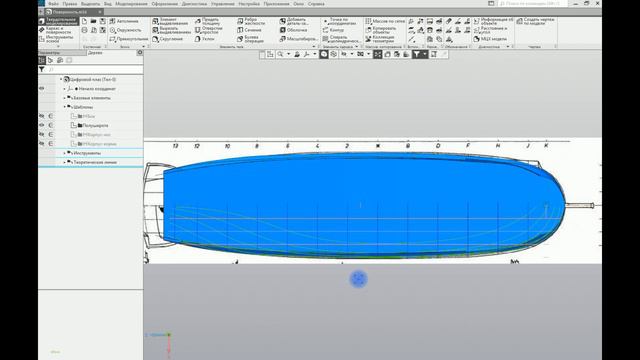This screenshot has height=360, width=640.
Task: Apply the Скругление fillet tool
Action: tap(167, 39)
